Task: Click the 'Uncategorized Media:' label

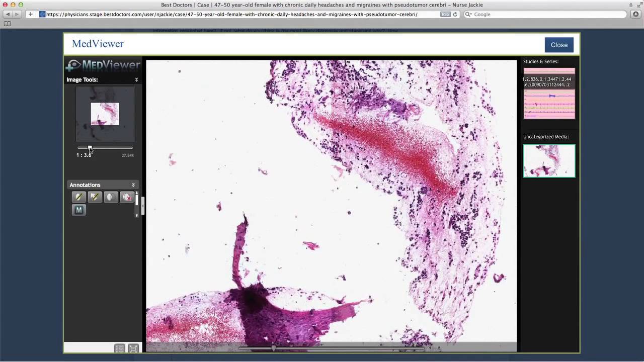Action: click(x=546, y=137)
